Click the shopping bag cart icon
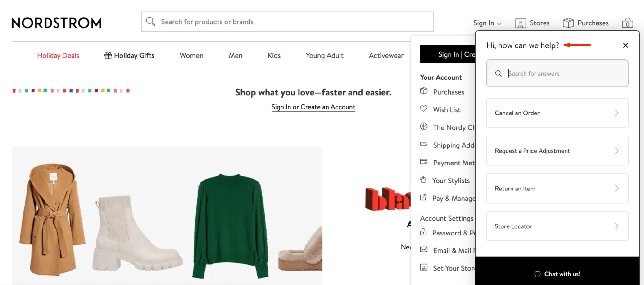 [627, 23]
